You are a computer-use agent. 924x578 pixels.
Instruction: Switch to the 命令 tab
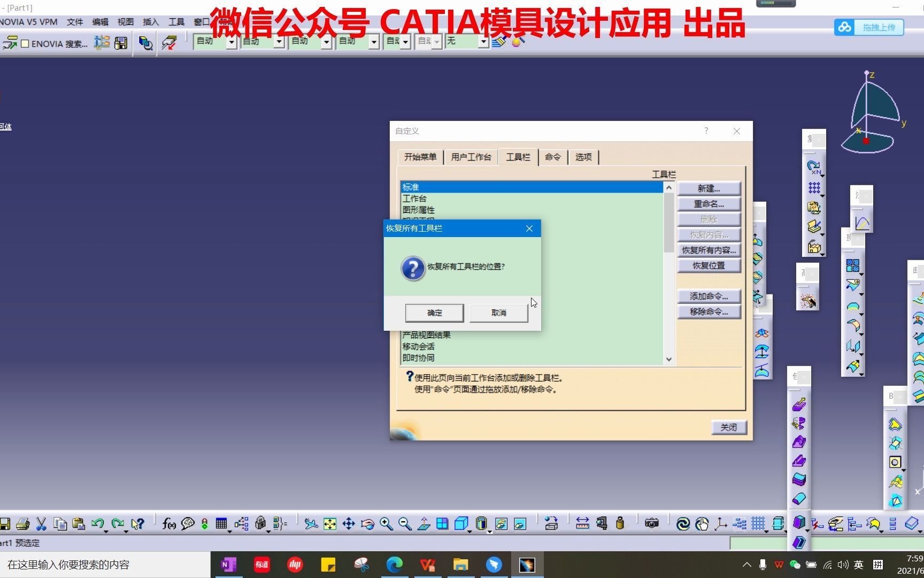point(553,157)
